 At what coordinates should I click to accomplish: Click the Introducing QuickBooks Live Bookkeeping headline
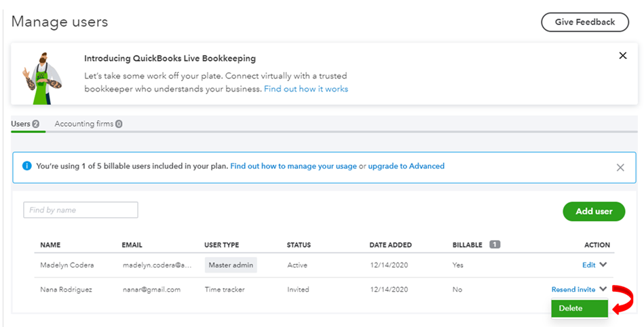[x=170, y=58]
